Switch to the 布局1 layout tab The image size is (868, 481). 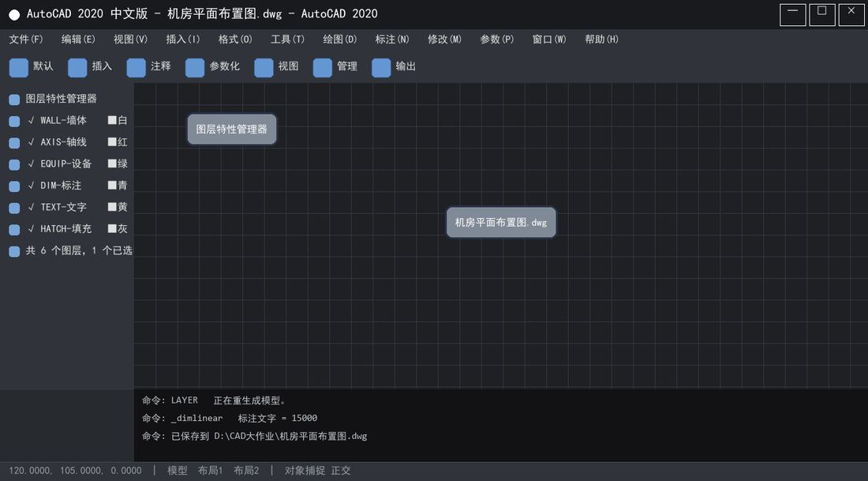pyautogui.click(x=211, y=471)
